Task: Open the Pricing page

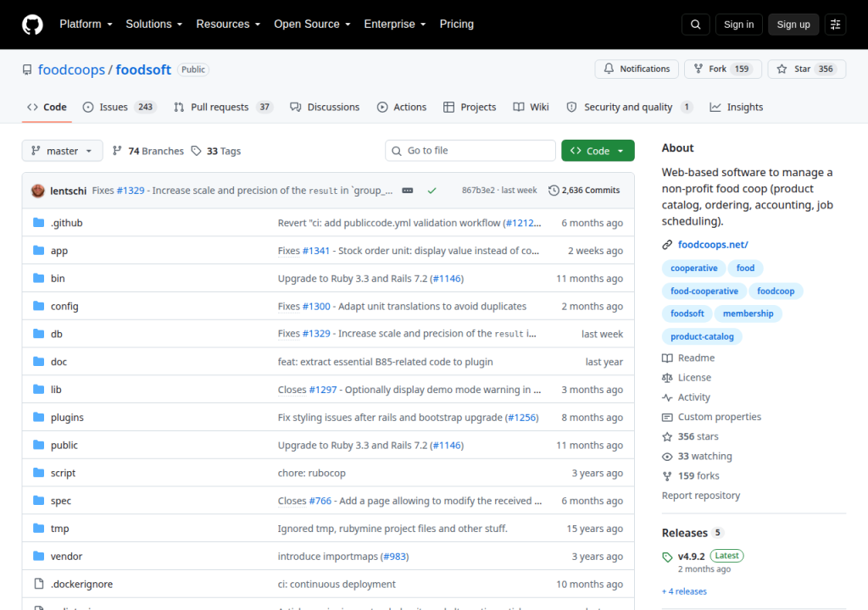Action: point(457,25)
